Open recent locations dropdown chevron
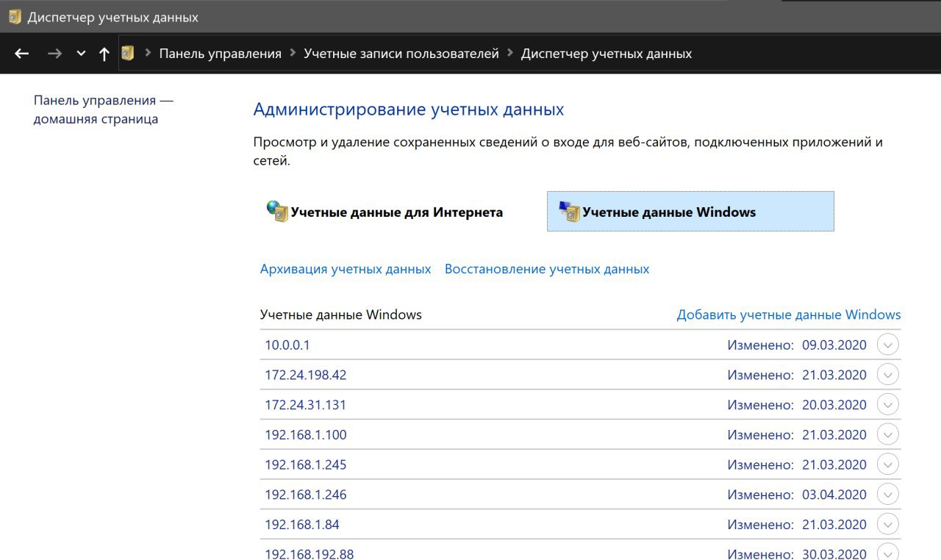The image size is (941, 560). [81, 54]
